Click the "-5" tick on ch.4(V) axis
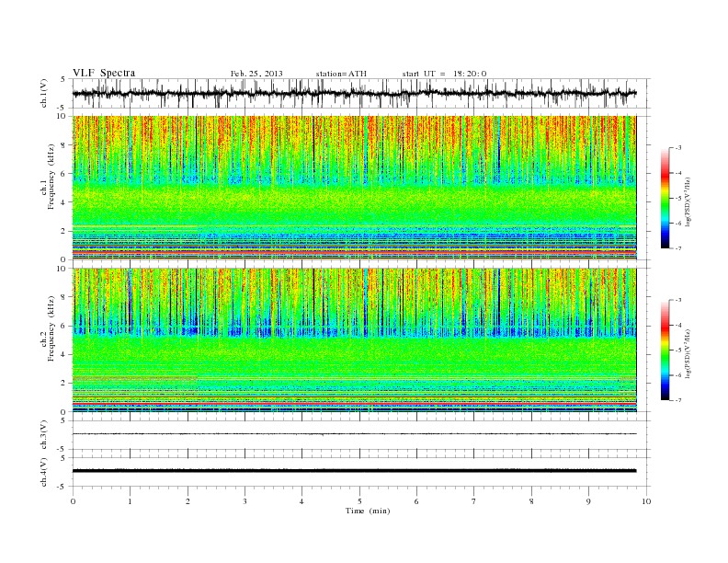The height and width of the screenshot is (563, 728). [x=63, y=487]
